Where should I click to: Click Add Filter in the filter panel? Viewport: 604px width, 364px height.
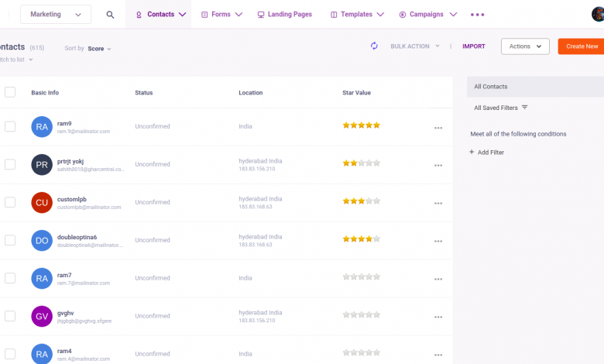click(x=487, y=153)
